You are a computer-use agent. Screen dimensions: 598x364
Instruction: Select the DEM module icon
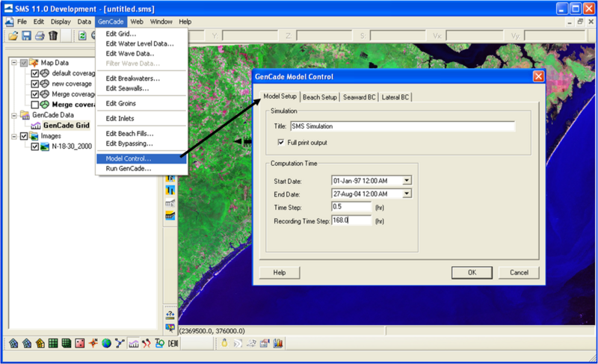tap(173, 343)
